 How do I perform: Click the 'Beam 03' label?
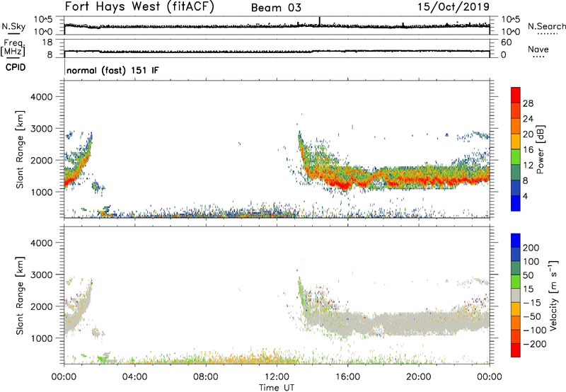[x=276, y=8]
